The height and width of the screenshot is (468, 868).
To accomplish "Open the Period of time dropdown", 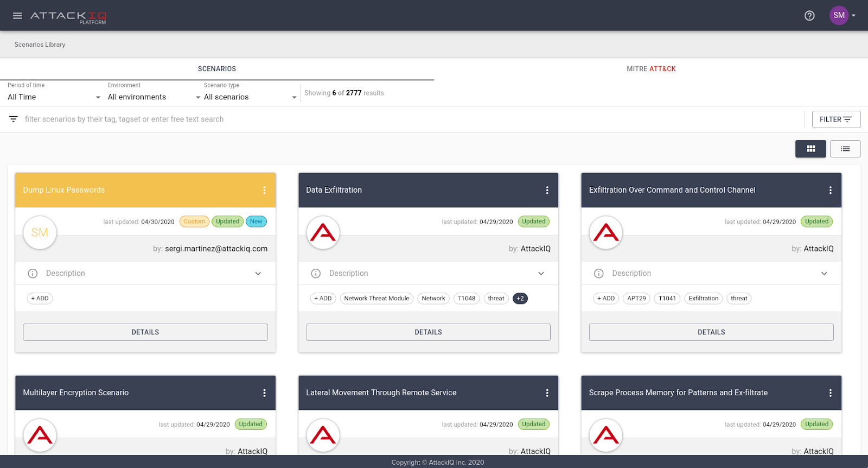I will [x=54, y=97].
